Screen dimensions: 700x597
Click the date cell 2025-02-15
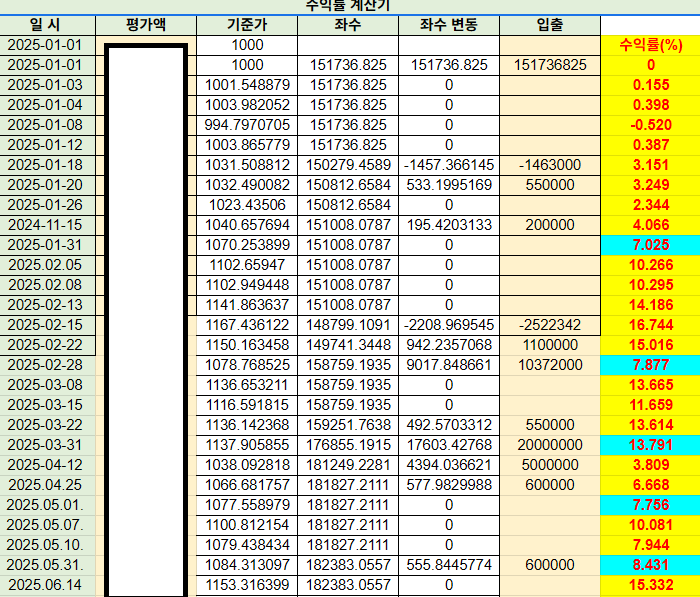(47, 325)
